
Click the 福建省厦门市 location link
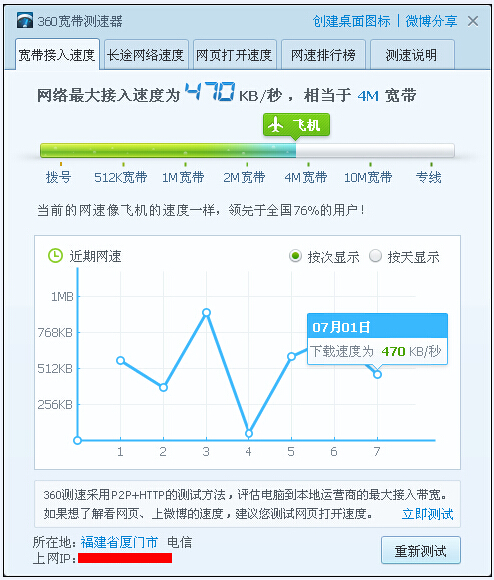(119, 542)
